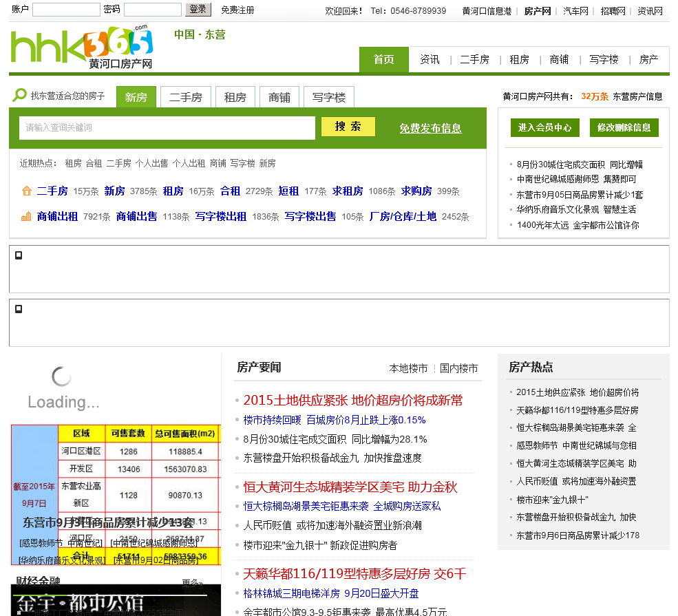The width and height of the screenshot is (678, 616).
Task: Click the broken image icon in first banner
Action: point(19,255)
